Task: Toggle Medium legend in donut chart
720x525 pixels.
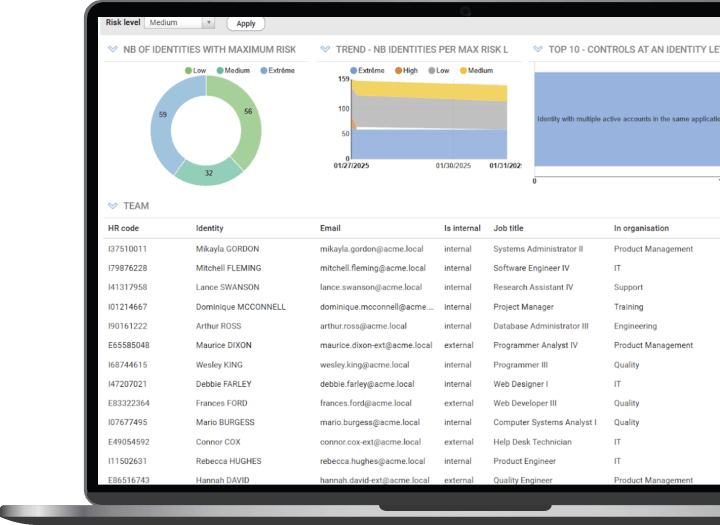Action: 233,70
